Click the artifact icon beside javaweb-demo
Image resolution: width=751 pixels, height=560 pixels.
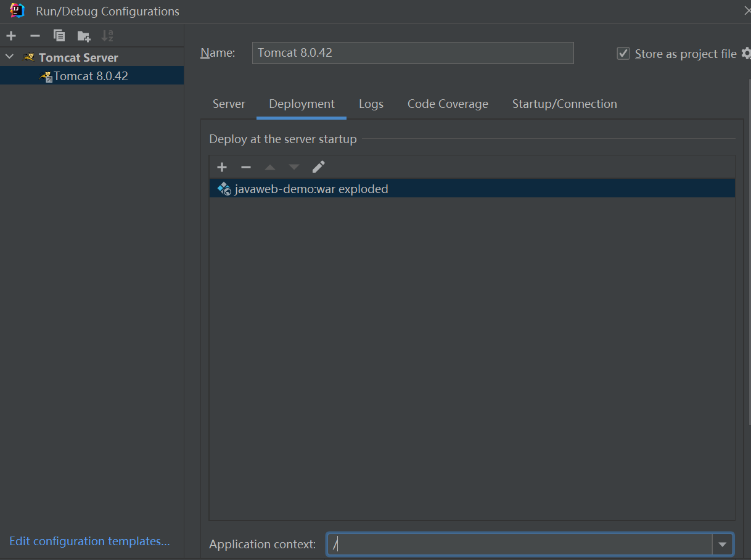coord(224,189)
